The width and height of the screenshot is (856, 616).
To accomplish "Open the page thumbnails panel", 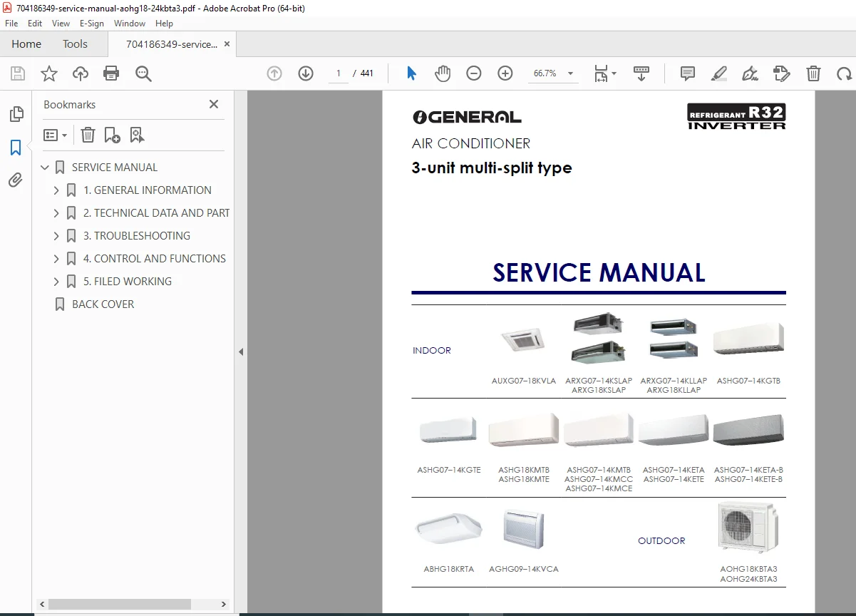I will pyautogui.click(x=16, y=114).
